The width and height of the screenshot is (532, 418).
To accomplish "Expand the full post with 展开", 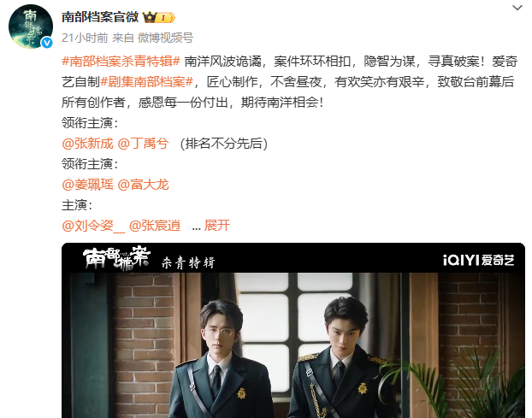I will point(217,226).
